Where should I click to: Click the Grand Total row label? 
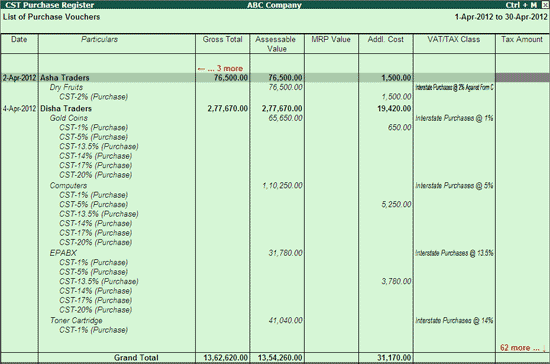[136, 358]
